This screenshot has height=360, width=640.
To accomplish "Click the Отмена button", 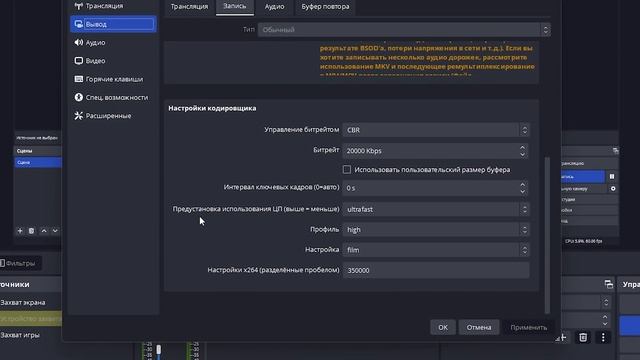I will coord(479,327).
